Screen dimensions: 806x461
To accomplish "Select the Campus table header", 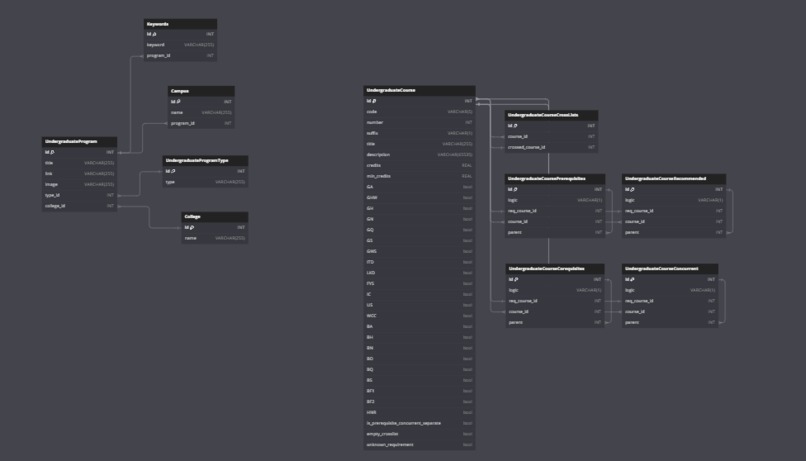I will [202, 91].
